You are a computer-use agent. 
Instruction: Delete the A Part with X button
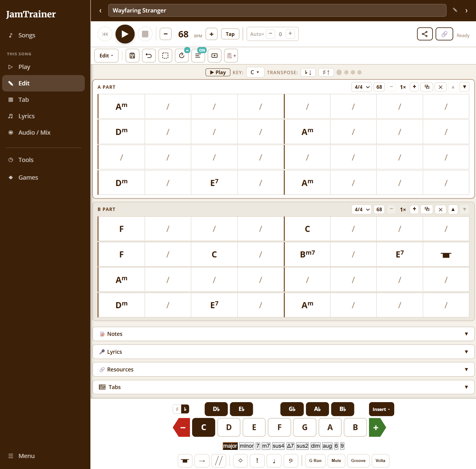[440, 87]
